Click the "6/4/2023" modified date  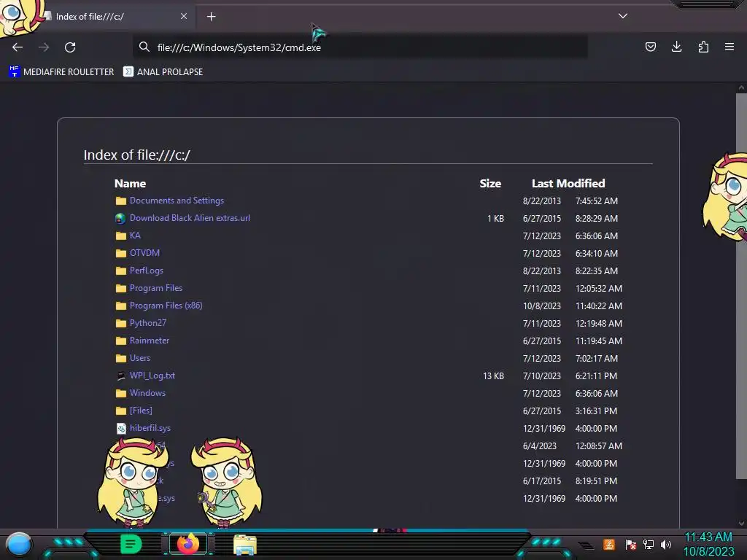pos(539,446)
